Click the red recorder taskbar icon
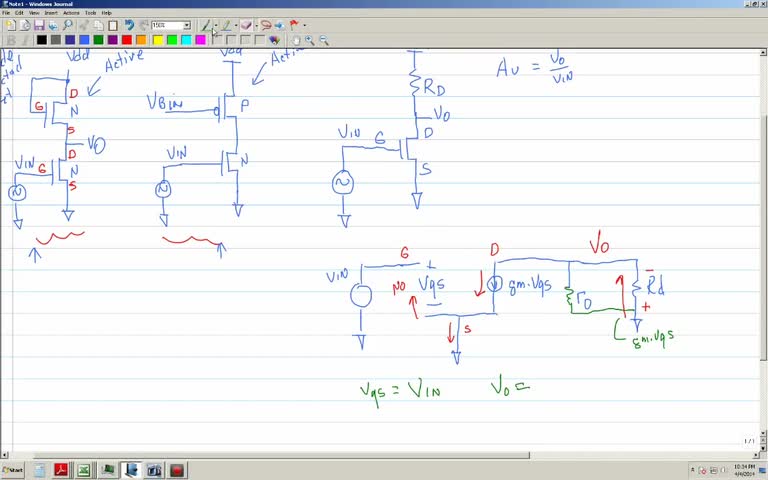The width and height of the screenshot is (768, 480). click(177, 470)
